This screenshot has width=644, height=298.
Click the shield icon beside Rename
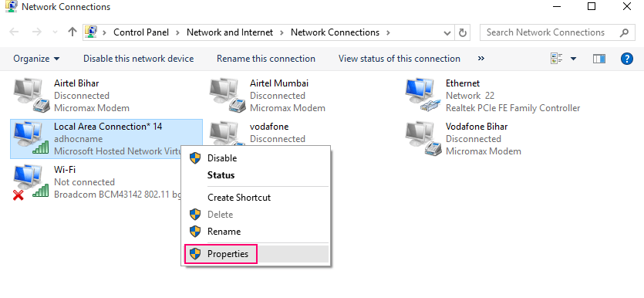pos(195,231)
